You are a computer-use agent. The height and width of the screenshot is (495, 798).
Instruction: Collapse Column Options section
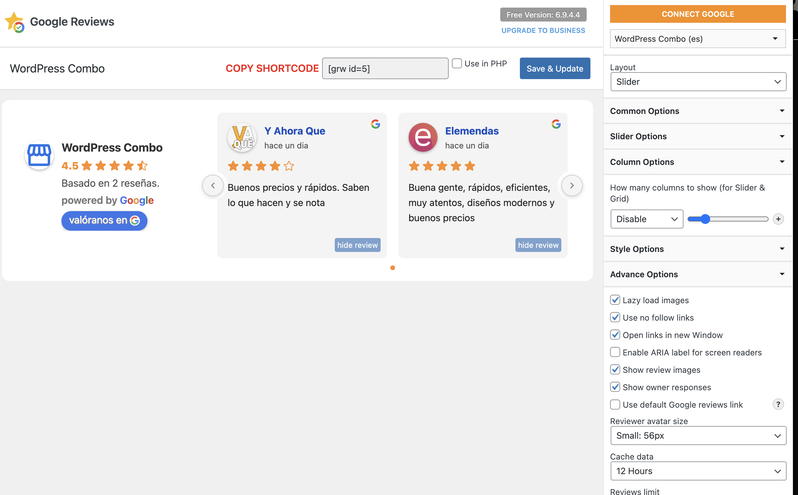tap(697, 162)
